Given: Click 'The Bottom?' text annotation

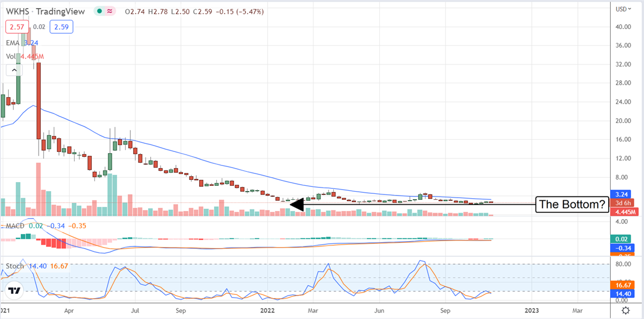Looking at the screenshot, I should click(572, 204).
